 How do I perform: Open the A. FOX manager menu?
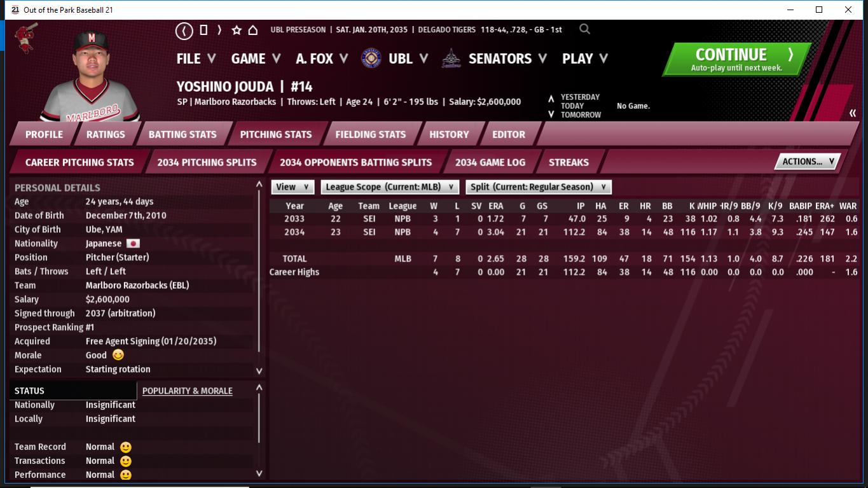pos(322,59)
